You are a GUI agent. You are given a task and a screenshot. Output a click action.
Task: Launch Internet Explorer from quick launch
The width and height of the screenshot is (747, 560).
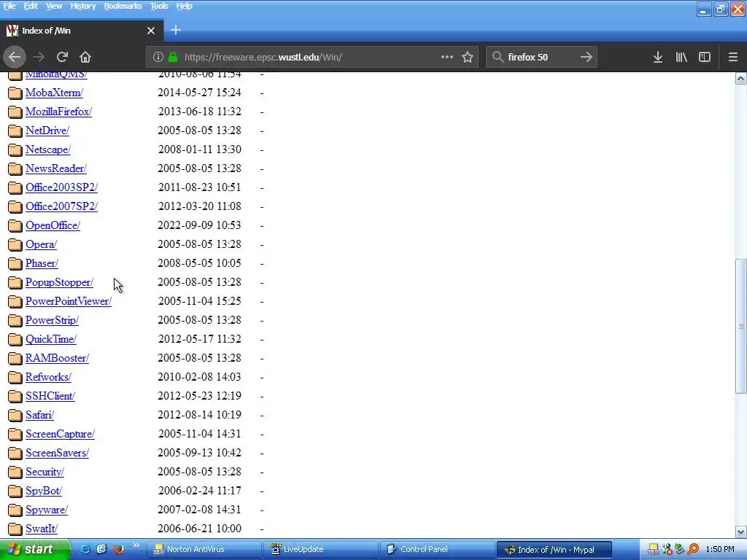coord(85,549)
